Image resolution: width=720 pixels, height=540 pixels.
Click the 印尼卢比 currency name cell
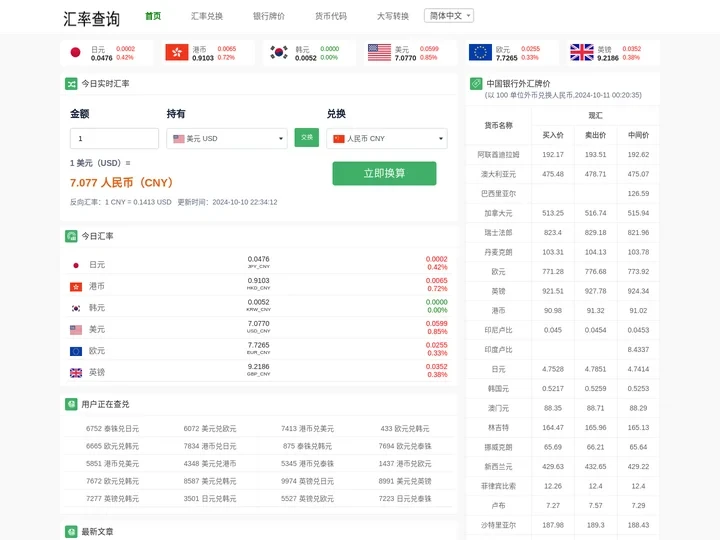[498, 330]
